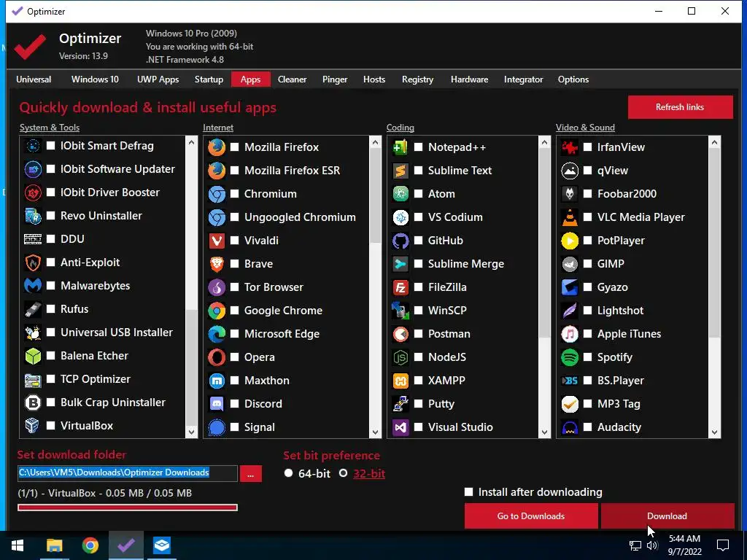Click the VirtualBox download progress bar
Viewport: 747px width, 560px height.
(127, 507)
